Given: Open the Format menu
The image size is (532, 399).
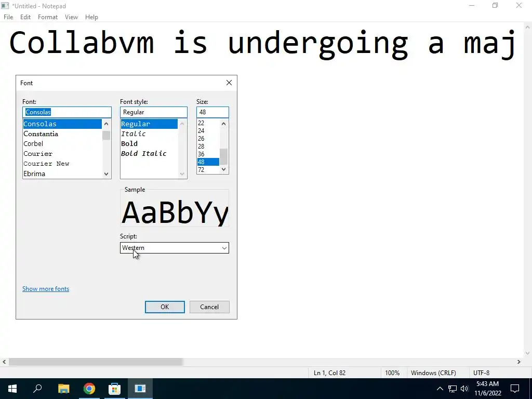Looking at the screenshot, I should coord(47,17).
